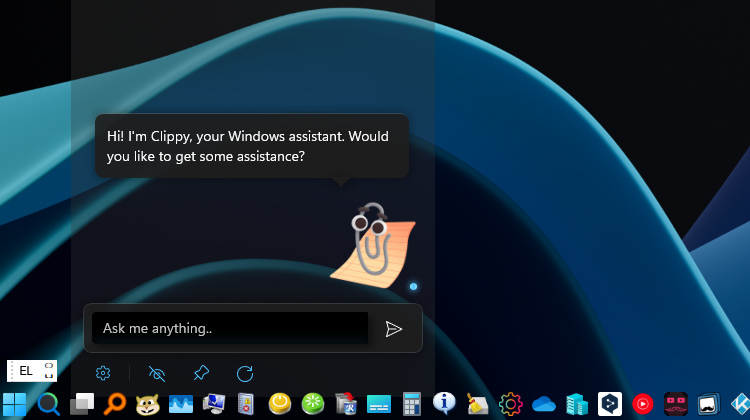Image resolution: width=750 pixels, height=420 pixels.
Task: Open Task View on the taskbar
Action: pos(82,404)
